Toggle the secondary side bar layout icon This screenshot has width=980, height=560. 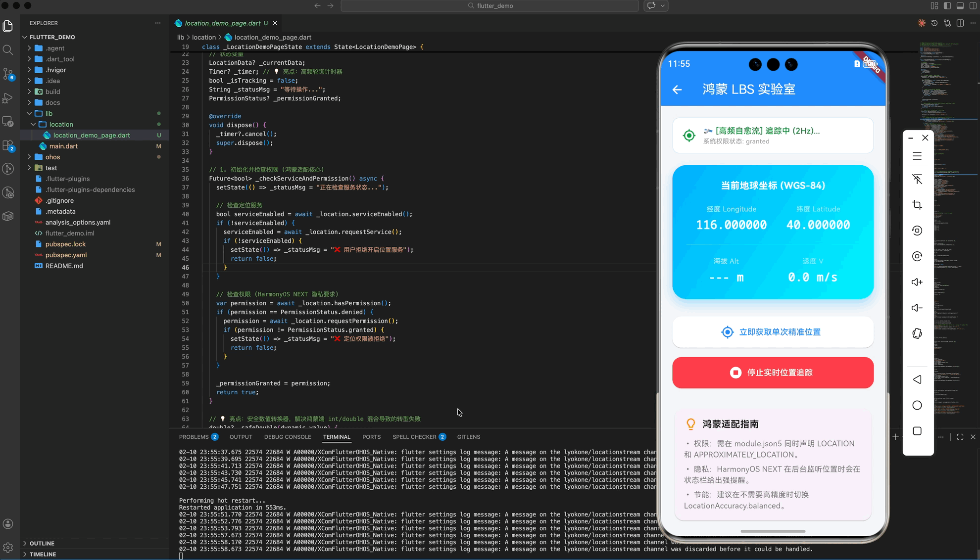(x=973, y=5)
